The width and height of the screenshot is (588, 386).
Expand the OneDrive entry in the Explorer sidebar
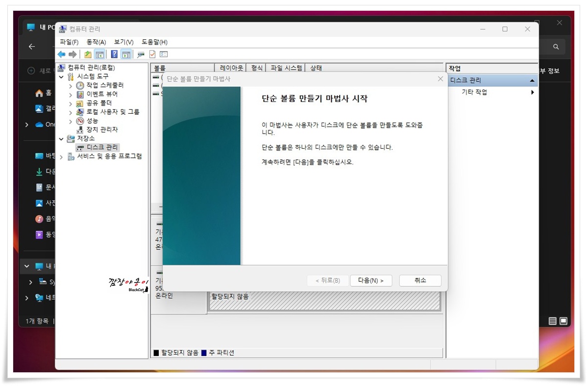click(27, 125)
